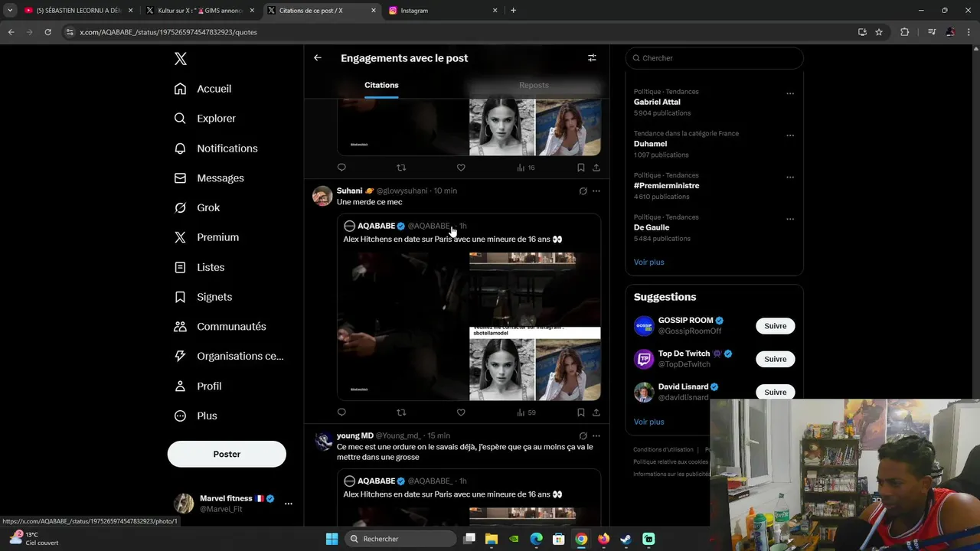Open browser extensions puzzle icon
The image size is (980, 551).
coord(904,32)
